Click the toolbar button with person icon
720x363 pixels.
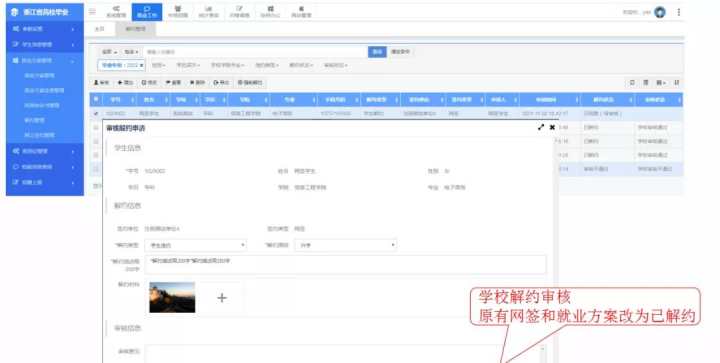[101, 83]
